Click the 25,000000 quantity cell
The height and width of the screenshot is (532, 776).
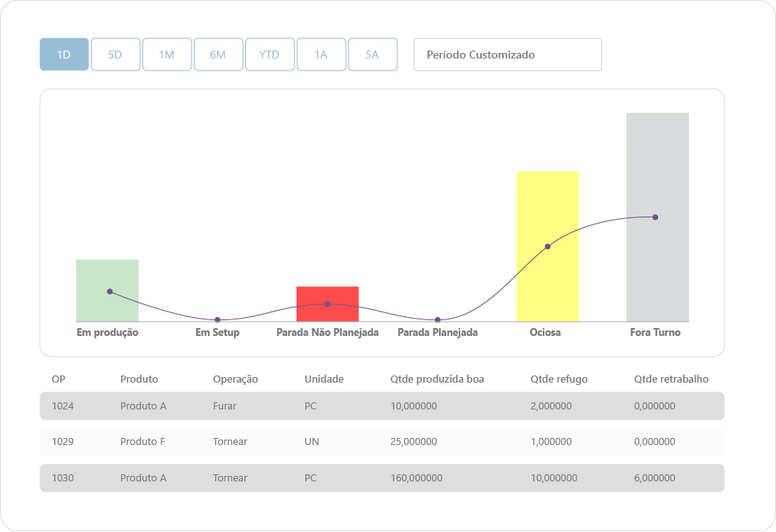[414, 442]
